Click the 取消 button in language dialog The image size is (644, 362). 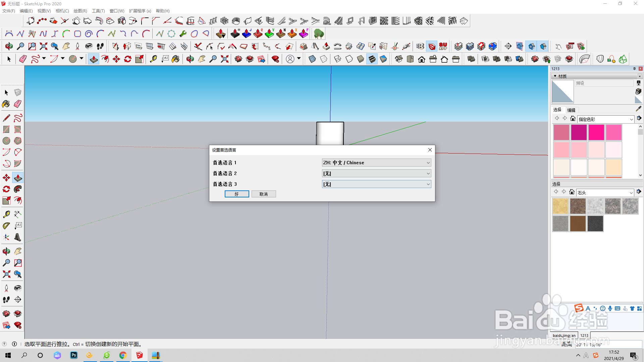click(264, 194)
